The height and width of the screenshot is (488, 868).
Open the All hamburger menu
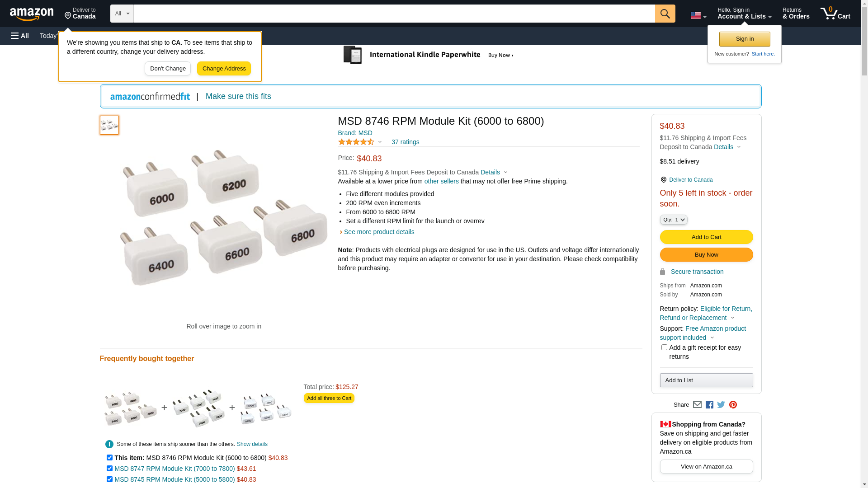click(x=20, y=36)
